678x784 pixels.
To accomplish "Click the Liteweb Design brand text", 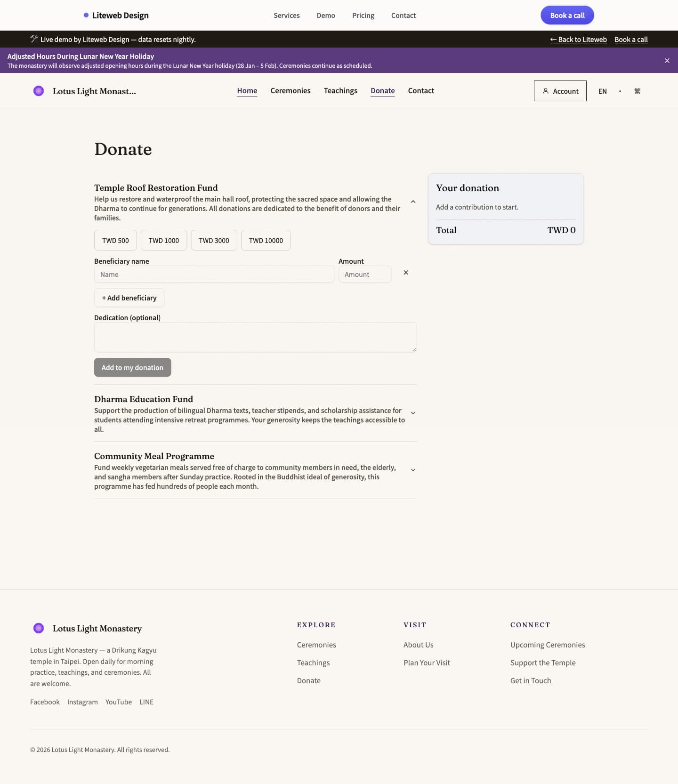I will 121,15.
